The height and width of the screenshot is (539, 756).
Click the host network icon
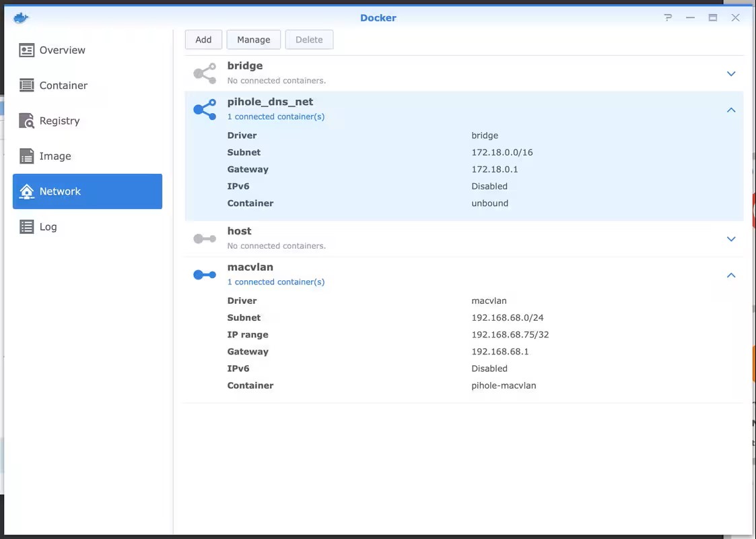pyautogui.click(x=205, y=239)
